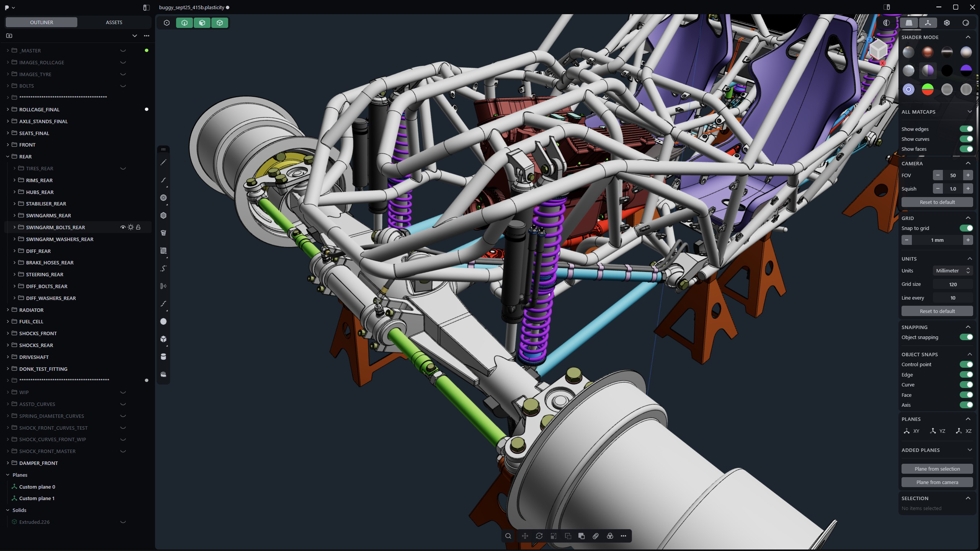The height and width of the screenshot is (551, 980).
Task: Click the new group icon in the outliner
Action: click(x=9, y=36)
